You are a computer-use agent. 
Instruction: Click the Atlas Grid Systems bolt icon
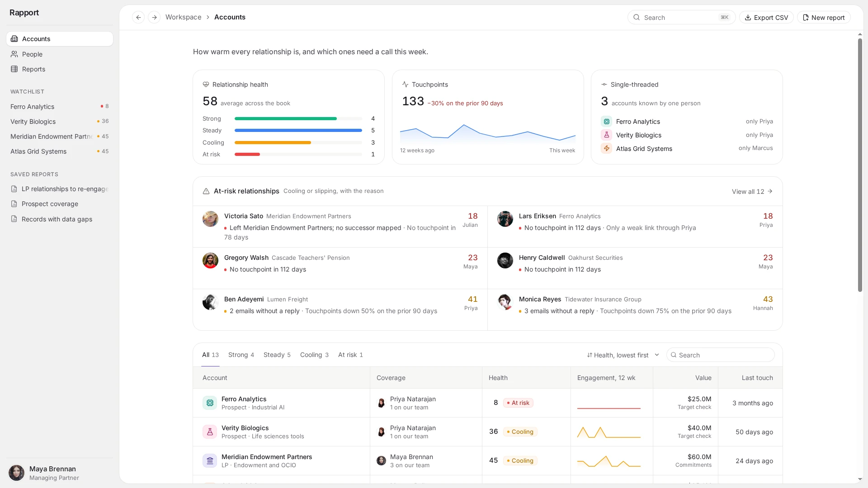click(606, 149)
